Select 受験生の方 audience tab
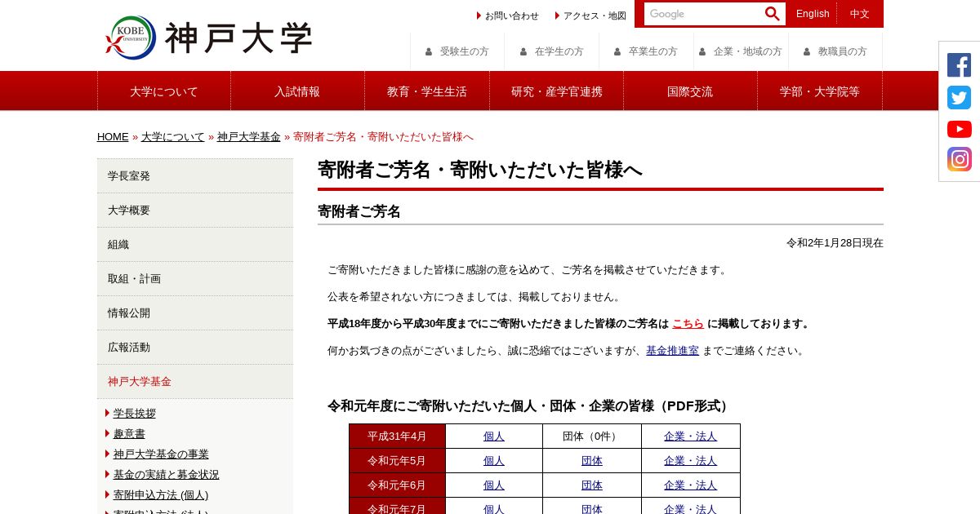This screenshot has width=980, height=514. tap(457, 51)
